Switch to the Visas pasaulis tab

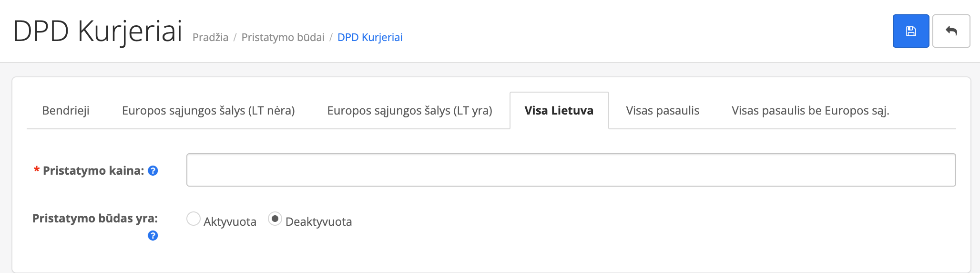click(663, 111)
